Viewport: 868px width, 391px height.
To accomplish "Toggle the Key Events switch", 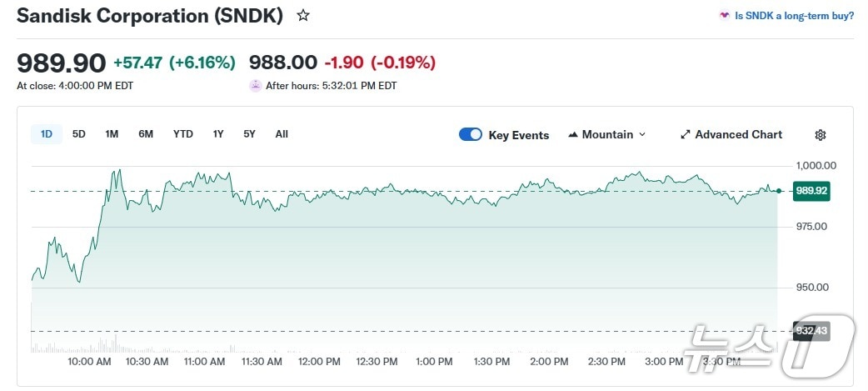I will point(471,135).
